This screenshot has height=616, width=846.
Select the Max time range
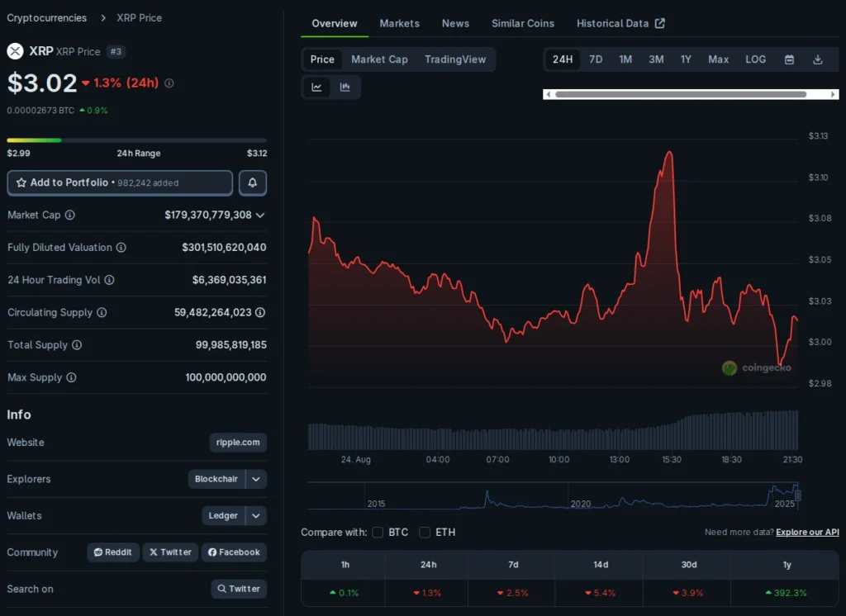718,59
